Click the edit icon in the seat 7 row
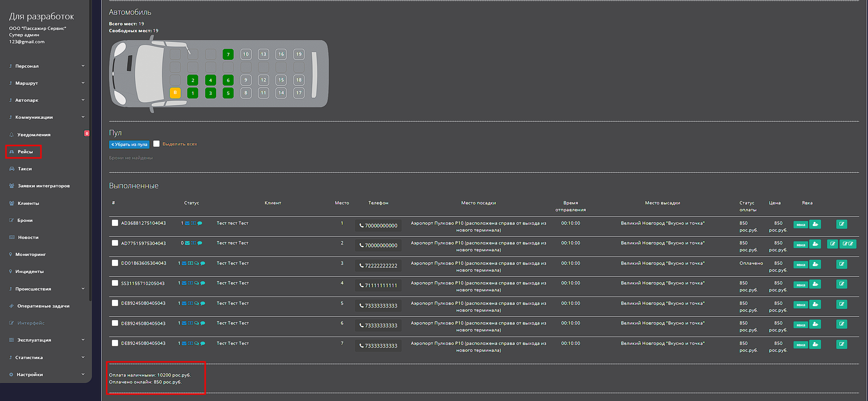Image resolution: width=868 pixels, height=401 pixels. click(841, 344)
